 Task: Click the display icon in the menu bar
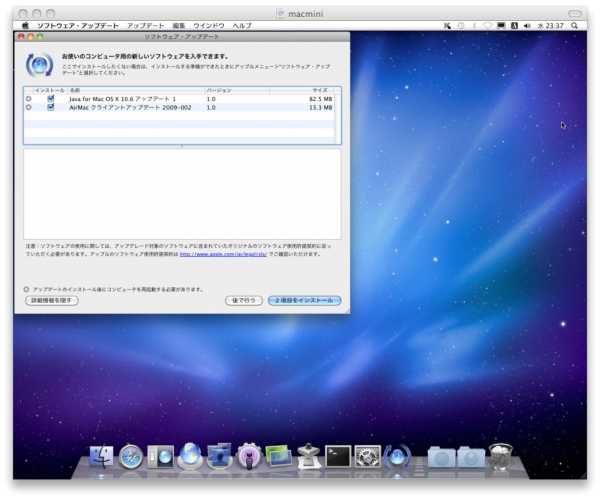point(501,26)
